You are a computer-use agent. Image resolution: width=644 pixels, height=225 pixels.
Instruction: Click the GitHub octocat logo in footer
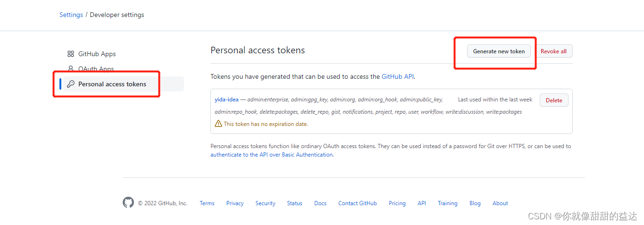point(128,203)
